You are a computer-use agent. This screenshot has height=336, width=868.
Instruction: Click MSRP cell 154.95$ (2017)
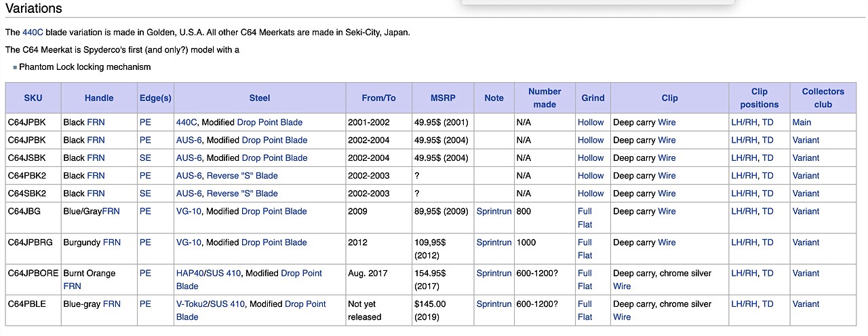[x=443, y=280]
